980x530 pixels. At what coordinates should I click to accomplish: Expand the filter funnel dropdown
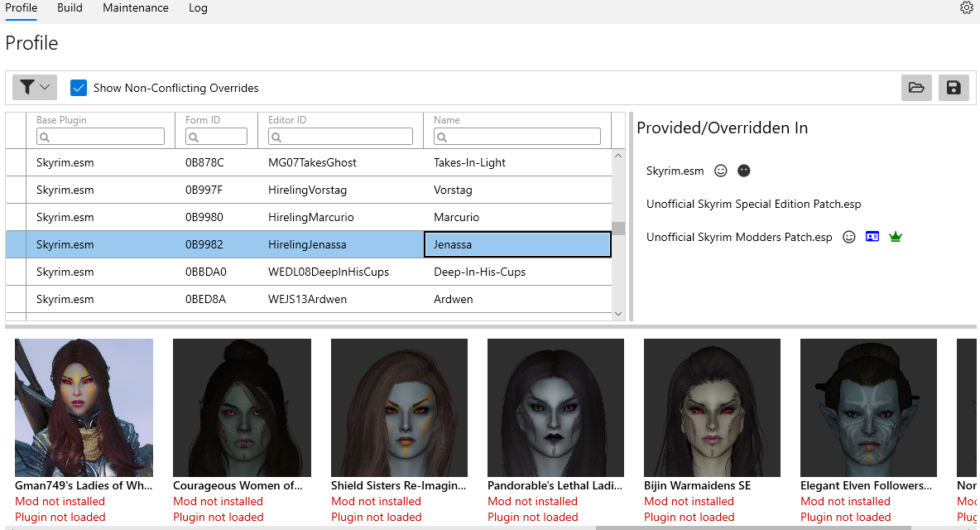pos(35,88)
